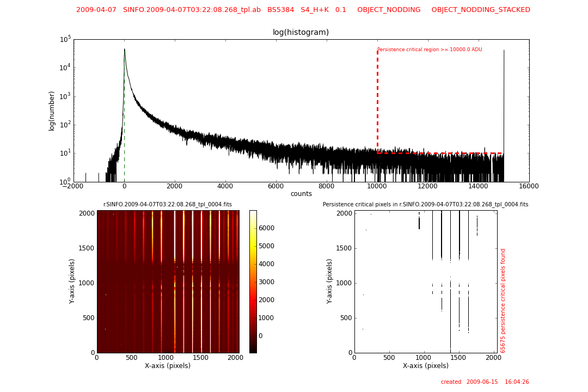Click the 'Persistence critical region >= 10000.0 ADU' label

click(430, 50)
